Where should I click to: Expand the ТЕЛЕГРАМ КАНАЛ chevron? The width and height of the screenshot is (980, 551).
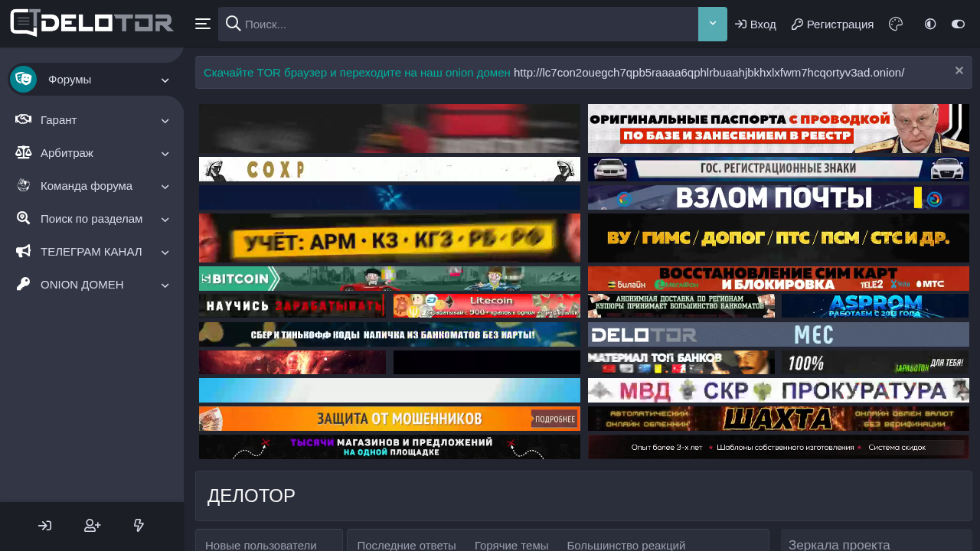click(165, 253)
